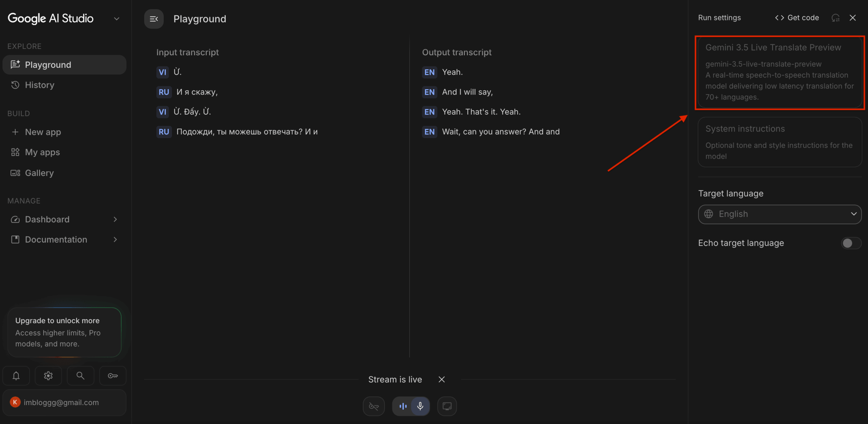Dismiss the Stream is live banner
The height and width of the screenshot is (424, 868).
441,380
